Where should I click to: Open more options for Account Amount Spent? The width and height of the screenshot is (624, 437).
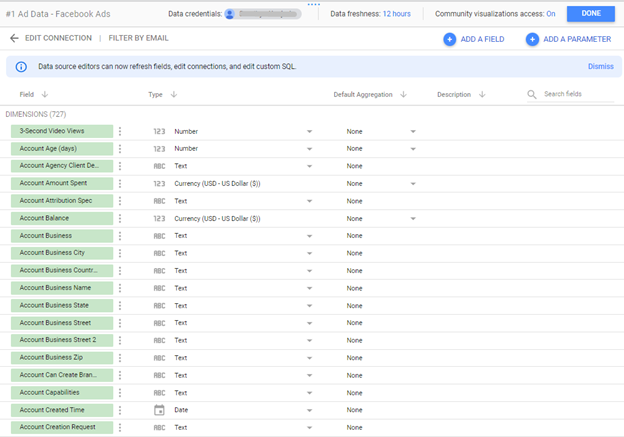pyautogui.click(x=120, y=183)
